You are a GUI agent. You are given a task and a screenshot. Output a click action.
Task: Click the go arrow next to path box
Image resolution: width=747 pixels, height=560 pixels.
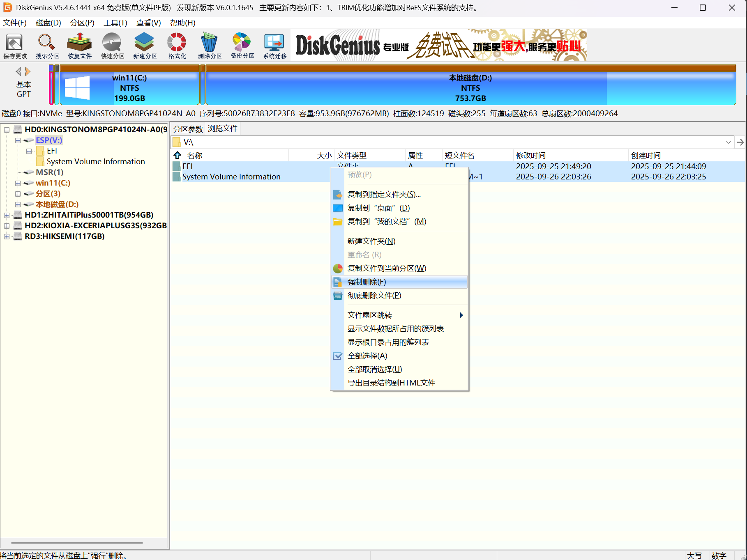[x=740, y=142]
